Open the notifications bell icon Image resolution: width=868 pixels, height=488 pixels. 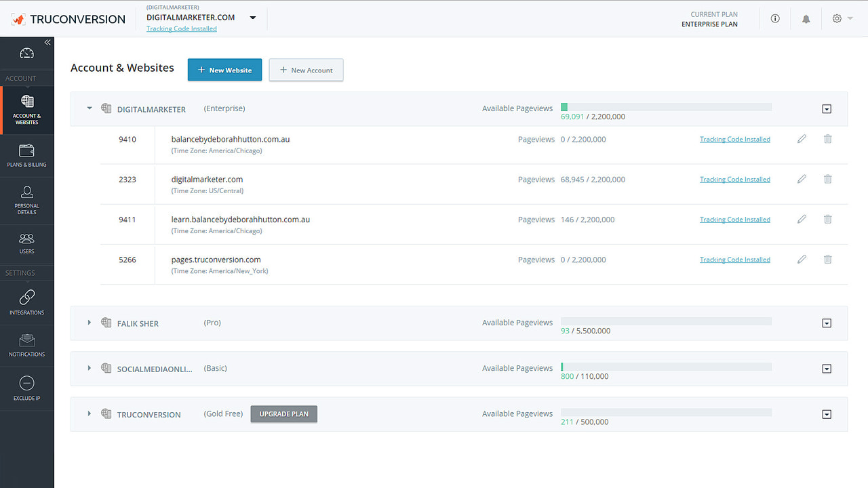click(x=806, y=19)
